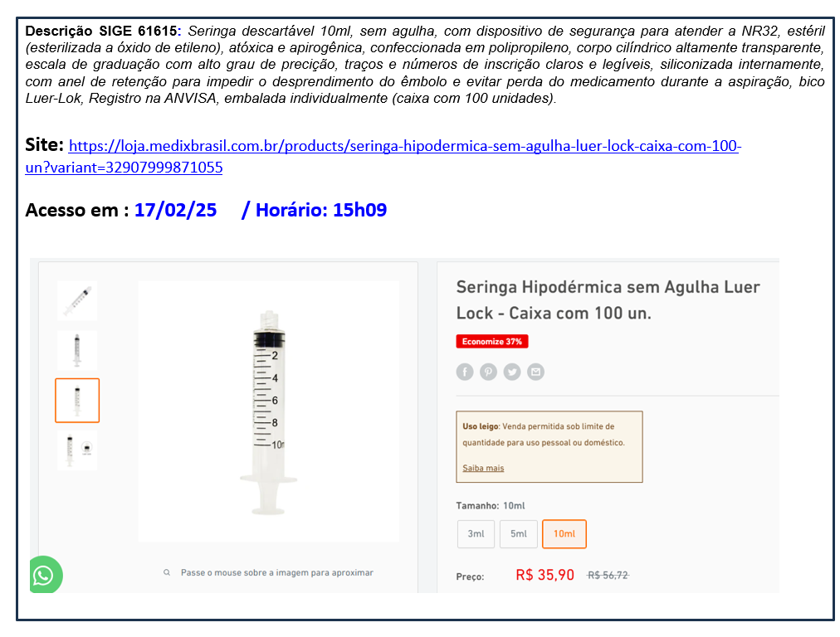This screenshot has width=840, height=637.
Task: Select the highlighted third syringe thumbnail
Action: 77,401
